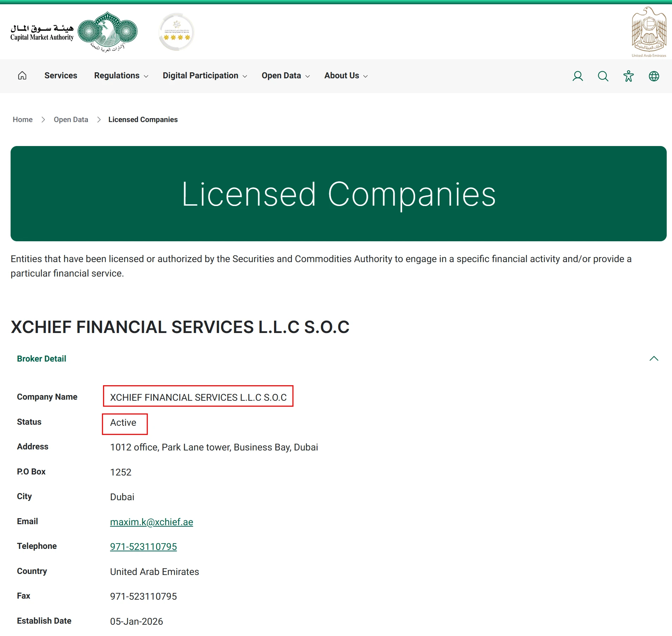Click the Broker Detail section heading
This screenshot has width=672, height=636.
pyautogui.click(x=42, y=359)
